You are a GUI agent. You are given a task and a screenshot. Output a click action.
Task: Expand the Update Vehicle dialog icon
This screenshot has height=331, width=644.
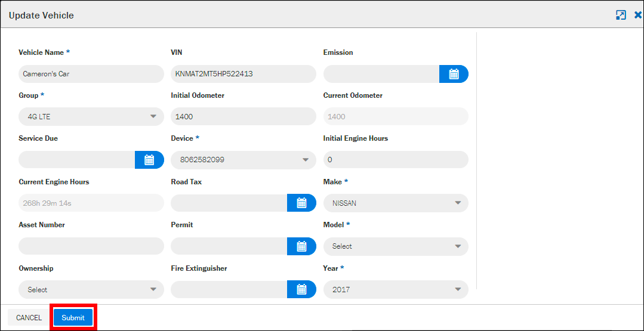pos(621,15)
